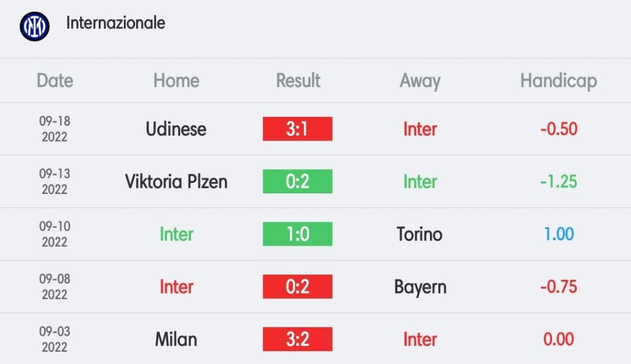Screen dimensions: 631x364
Task: Click the Internazionale club crest logo
Action: click(35, 26)
